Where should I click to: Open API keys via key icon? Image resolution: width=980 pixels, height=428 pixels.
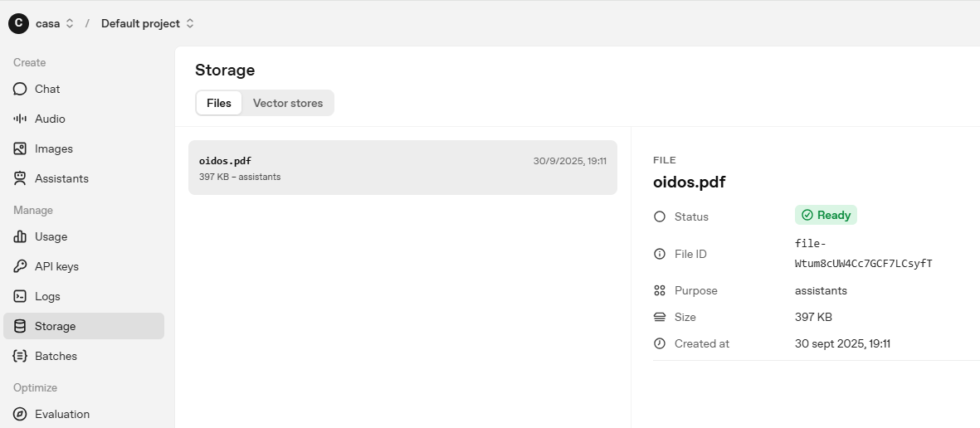click(x=20, y=266)
